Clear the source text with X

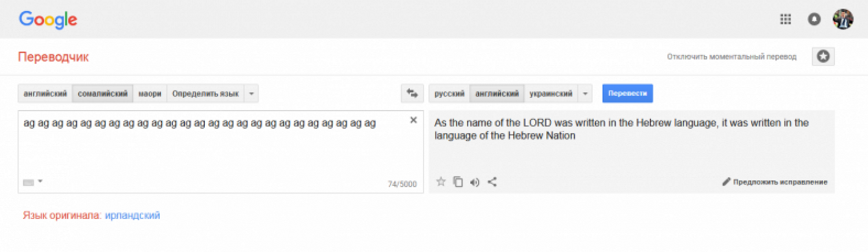[x=413, y=120]
